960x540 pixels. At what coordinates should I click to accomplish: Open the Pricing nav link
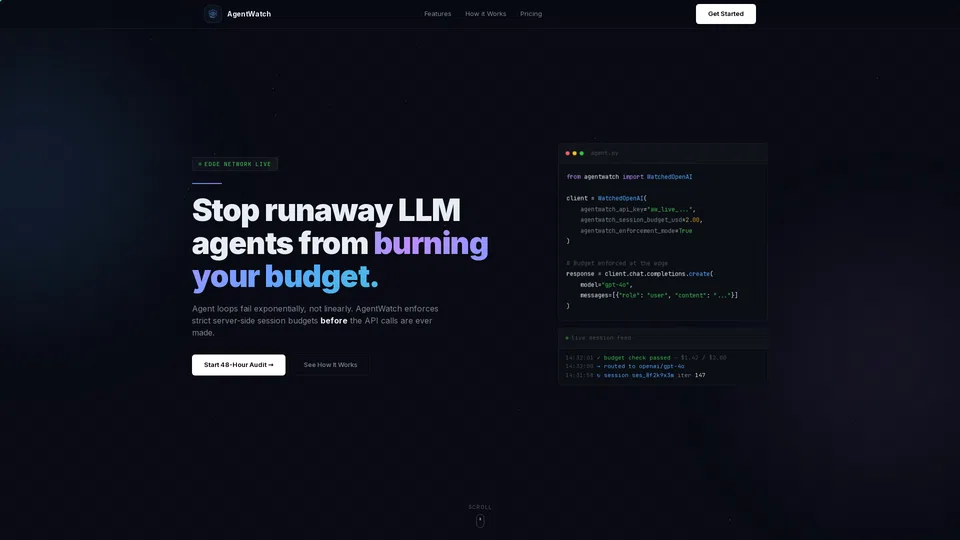(x=531, y=14)
